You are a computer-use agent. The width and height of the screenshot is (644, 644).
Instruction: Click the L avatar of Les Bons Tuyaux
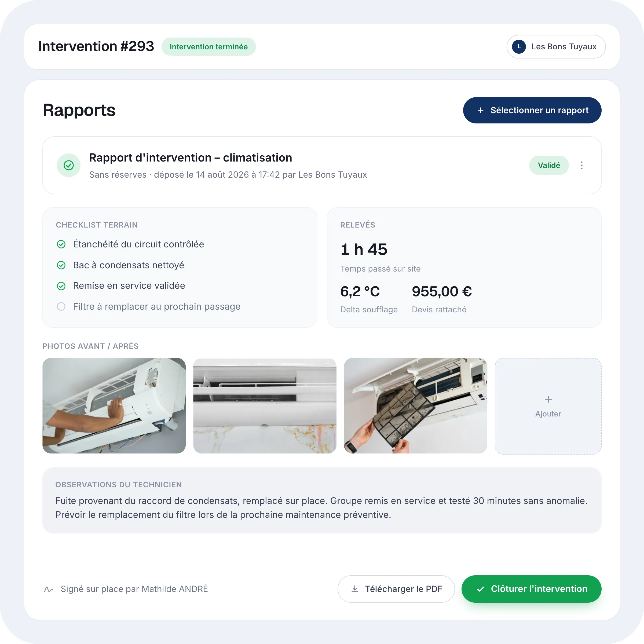tap(519, 47)
